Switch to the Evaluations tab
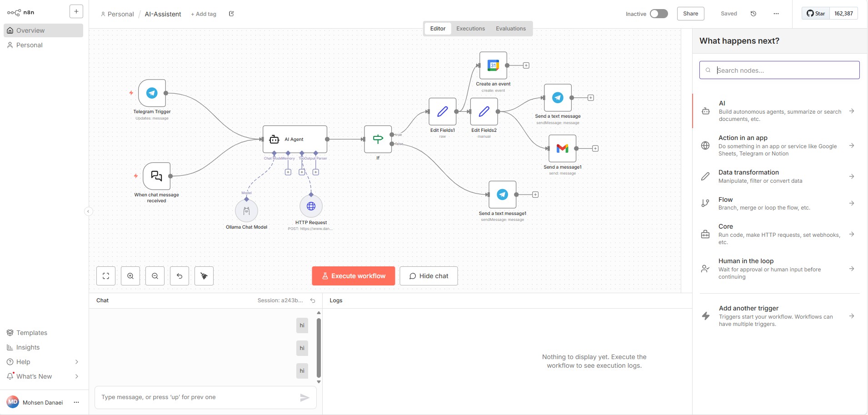 coord(510,29)
